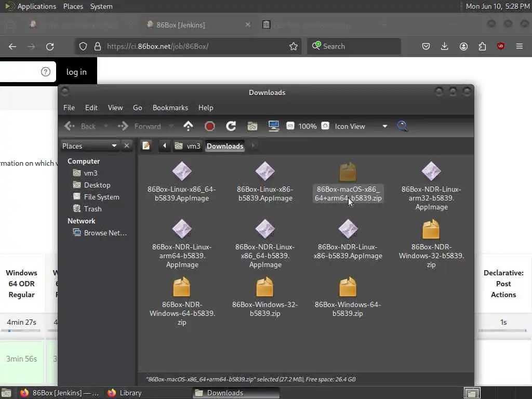Open the Edit menu in Downloads window
The image size is (532, 399).
coord(91,108)
